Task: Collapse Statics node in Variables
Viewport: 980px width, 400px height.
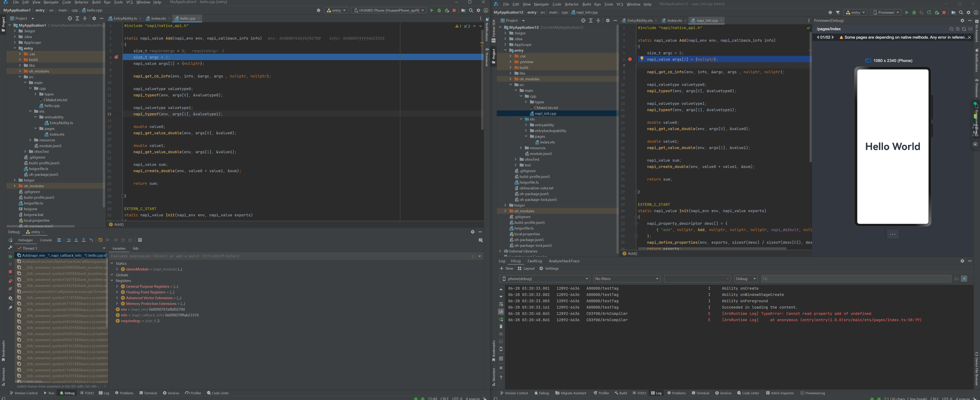Action: pos(112,263)
